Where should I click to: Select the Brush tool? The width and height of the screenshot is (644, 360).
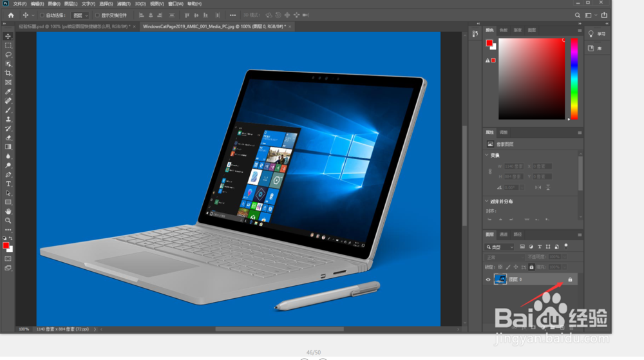[8, 110]
